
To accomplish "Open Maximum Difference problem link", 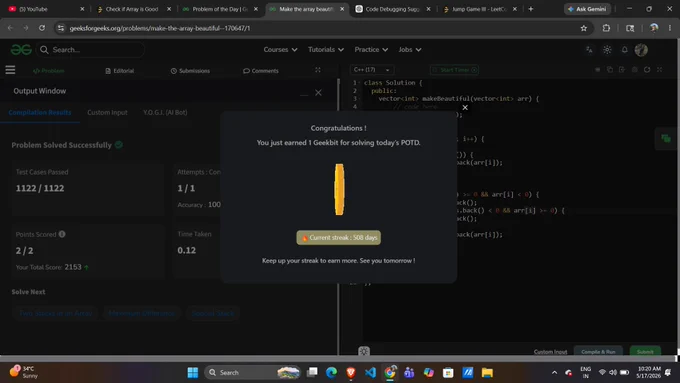I will [x=141, y=313].
